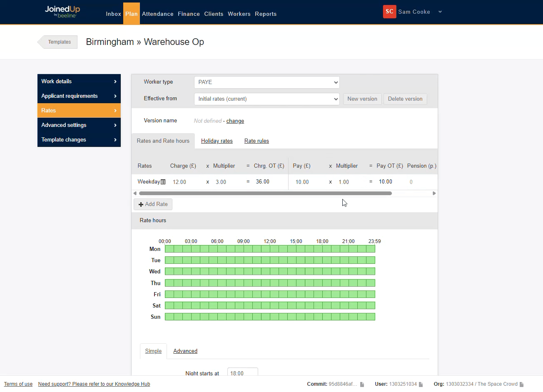
Task: Expand the Sam Cooke user menu
Action: click(440, 12)
